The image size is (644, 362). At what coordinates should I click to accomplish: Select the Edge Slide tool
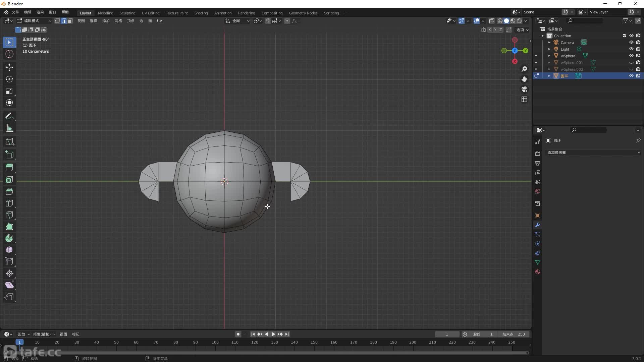click(x=9, y=262)
